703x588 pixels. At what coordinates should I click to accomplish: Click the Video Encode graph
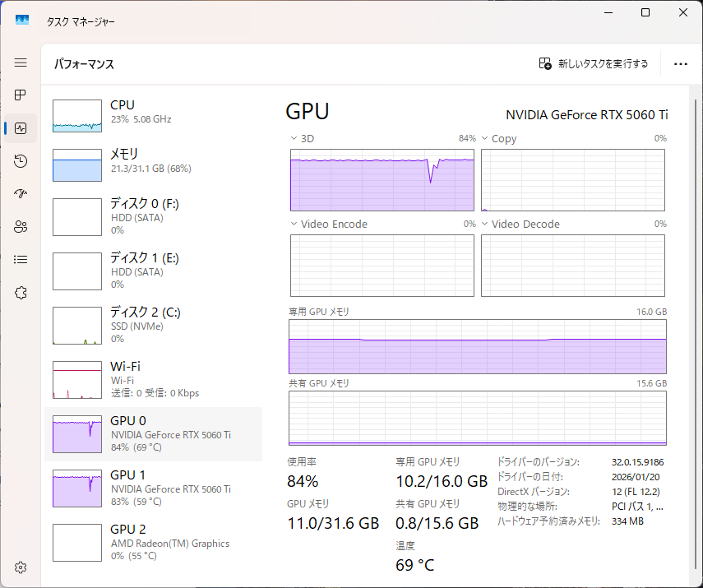coord(382,266)
